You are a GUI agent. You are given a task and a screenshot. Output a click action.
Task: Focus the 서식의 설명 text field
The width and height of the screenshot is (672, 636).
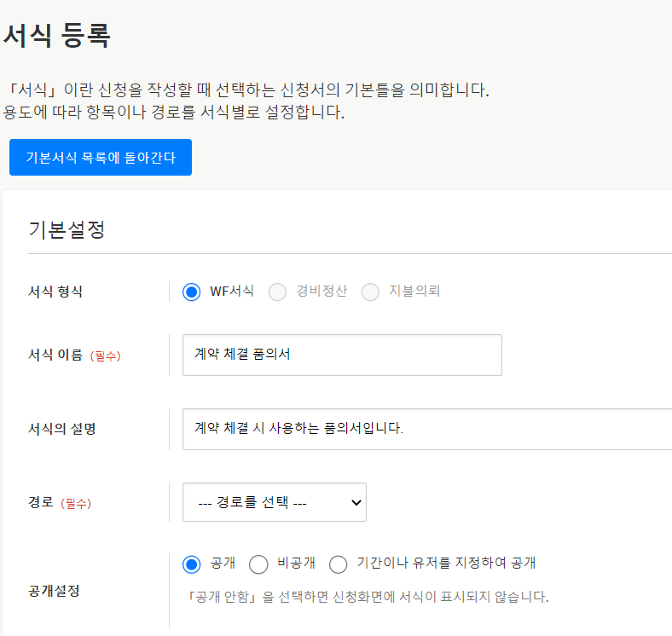tap(426, 429)
